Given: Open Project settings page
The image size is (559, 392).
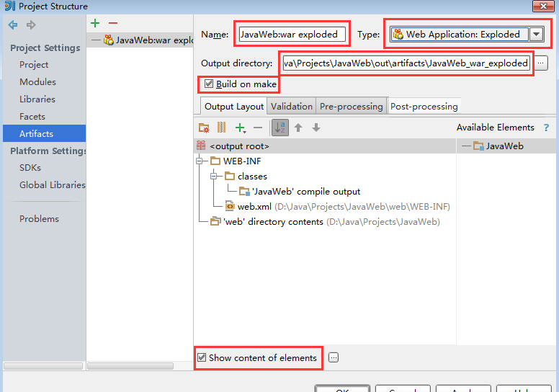Looking at the screenshot, I should [x=34, y=65].
